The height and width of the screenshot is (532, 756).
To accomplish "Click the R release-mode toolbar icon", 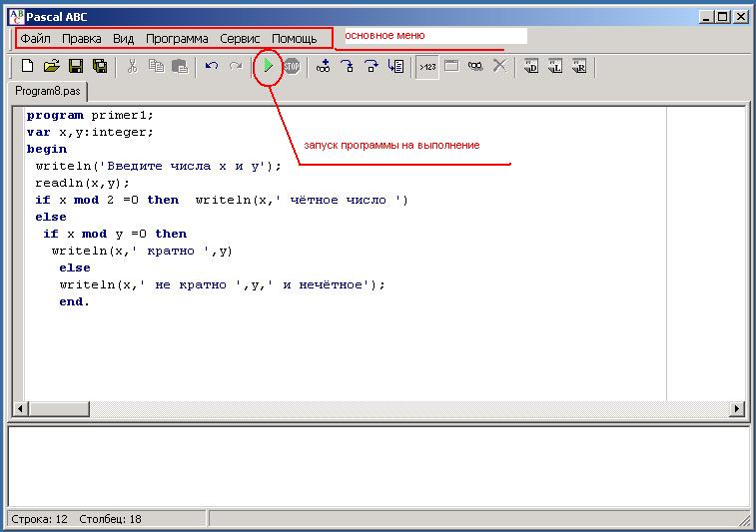I will click(579, 66).
